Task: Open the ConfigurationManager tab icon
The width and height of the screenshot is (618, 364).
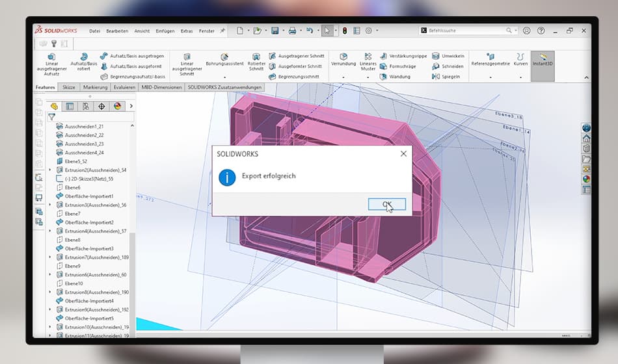Action: [86, 107]
